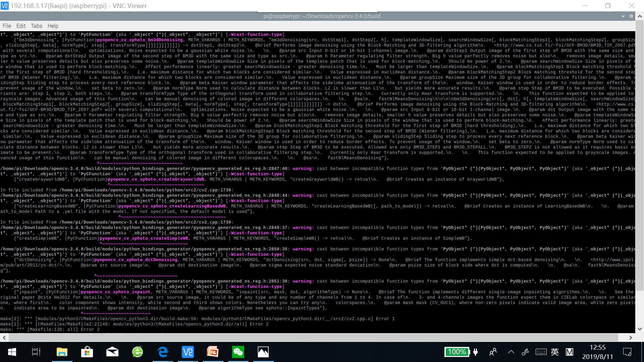Click the terminal title dropdown arrow
This screenshot has width=644, height=362.
pyautogui.click(x=623, y=16)
